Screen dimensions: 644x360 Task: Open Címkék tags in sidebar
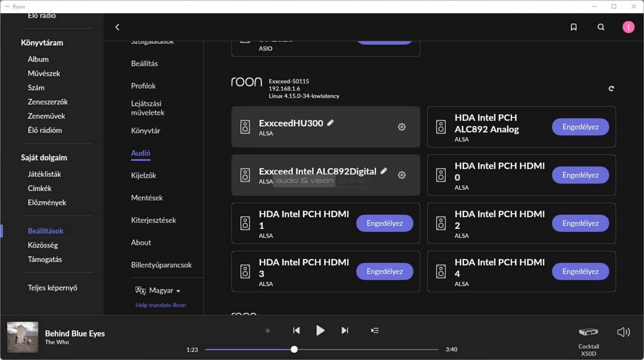pyautogui.click(x=40, y=188)
